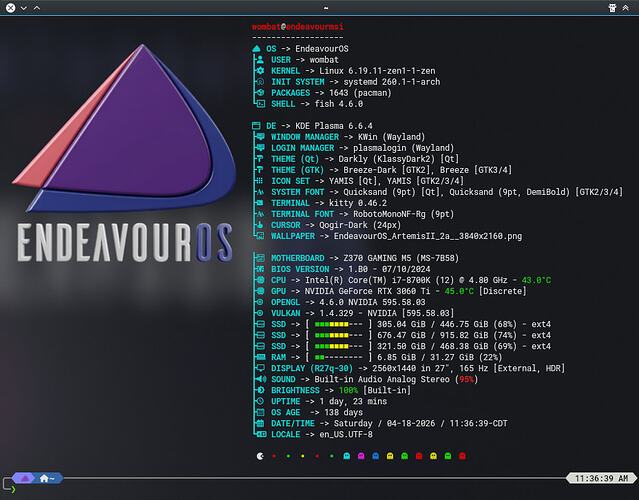This screenshot has width=639, height=500.
Task: Click the pin icon in the title bar
Action: 612,8
